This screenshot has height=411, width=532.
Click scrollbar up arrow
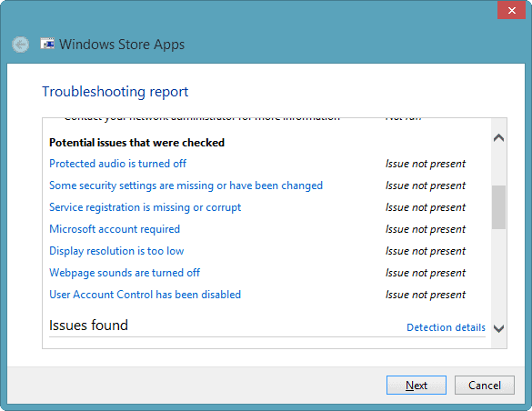point(498,137)
